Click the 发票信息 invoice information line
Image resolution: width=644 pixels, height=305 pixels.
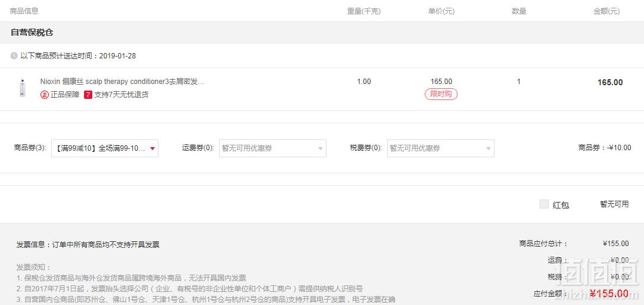click(88, 245)
